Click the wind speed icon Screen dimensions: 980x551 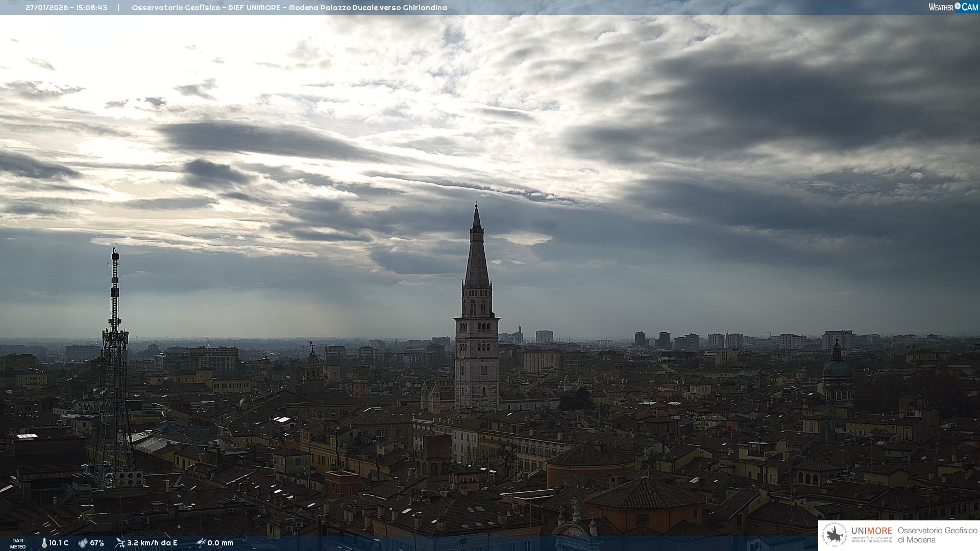120,543
